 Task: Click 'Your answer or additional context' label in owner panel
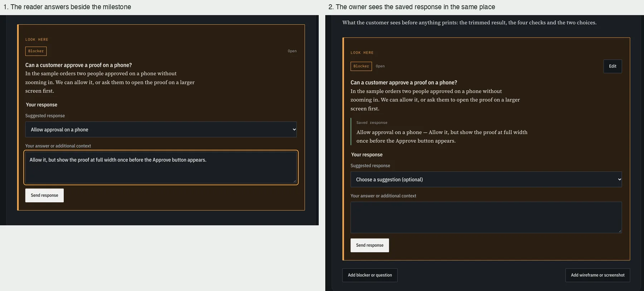point(383,196)
